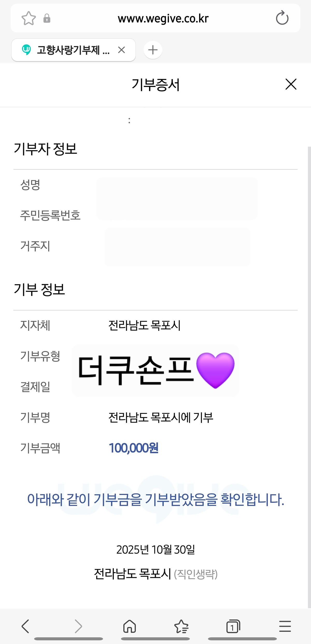Open the tab switcher showing 1 tab
The image size is (311, 644).
[233, 626]
